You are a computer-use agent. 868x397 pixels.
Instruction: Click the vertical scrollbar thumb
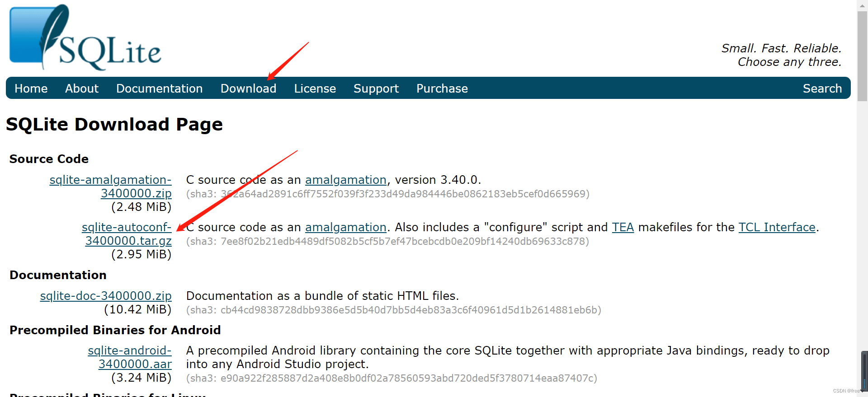click(x=863, y=56)
